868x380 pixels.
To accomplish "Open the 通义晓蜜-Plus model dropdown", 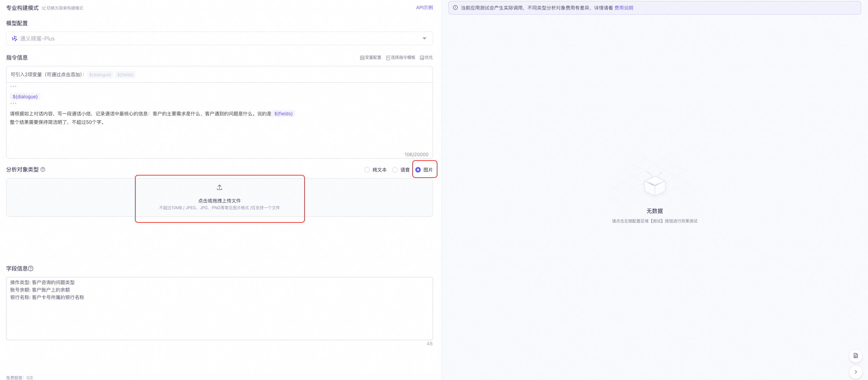I will click(220, 38).
